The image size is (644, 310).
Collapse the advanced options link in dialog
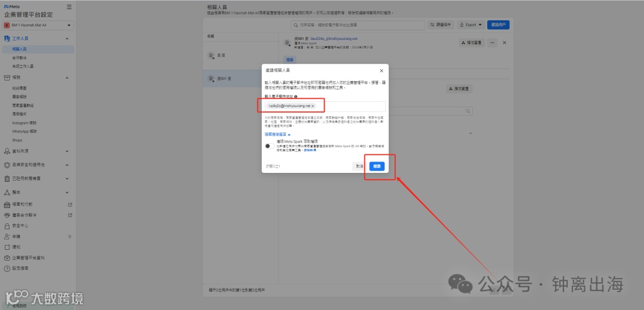tap(278, 134)
